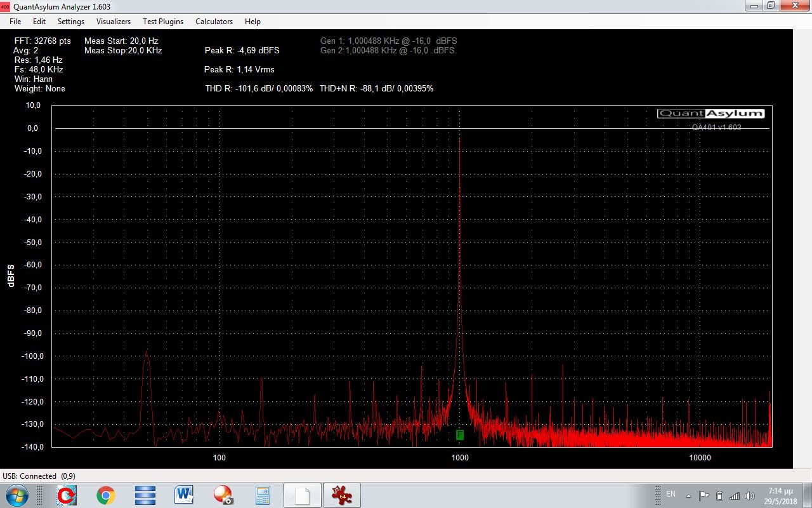Open Microsoft Word from the taskbar

[184, 495]
